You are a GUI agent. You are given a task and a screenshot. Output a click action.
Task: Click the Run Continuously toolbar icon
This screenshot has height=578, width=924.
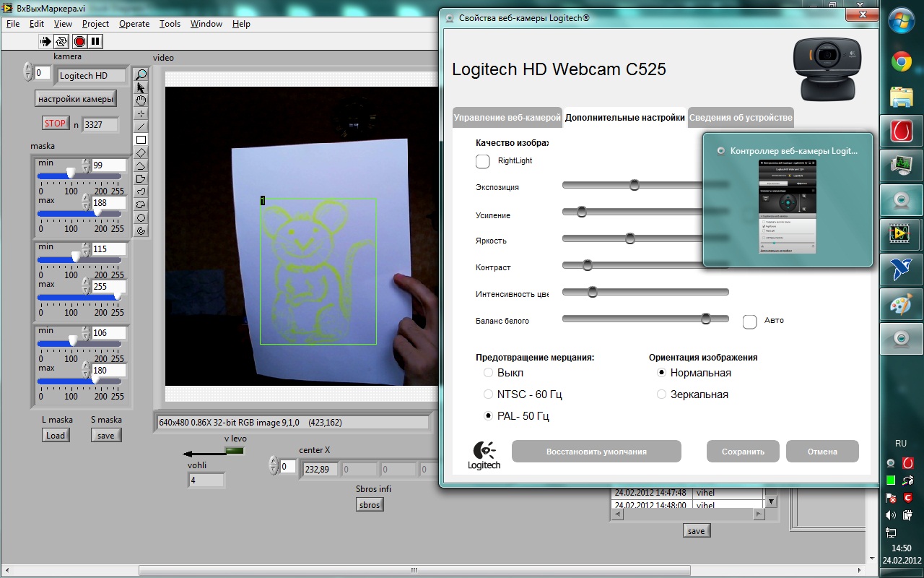[x=62, y=41]
